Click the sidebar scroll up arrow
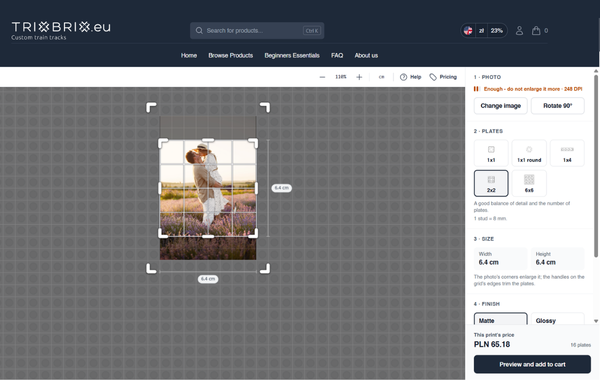Viewport: 600px width, 380px height. point(596,71)
